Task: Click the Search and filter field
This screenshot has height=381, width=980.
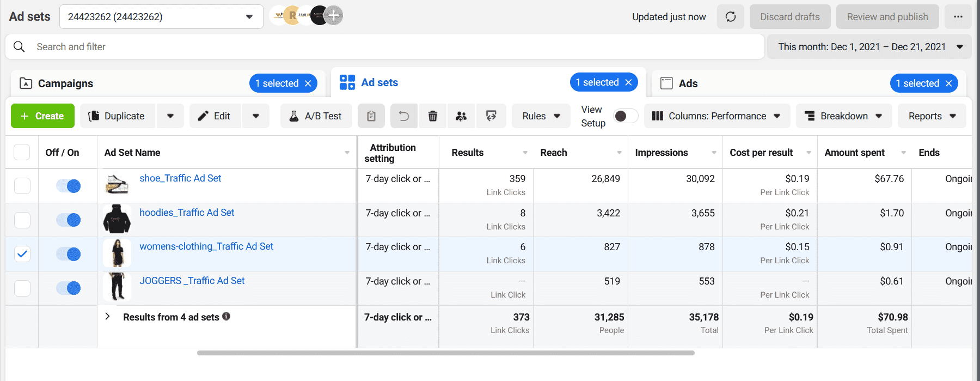Action: (x=381, y=47)
